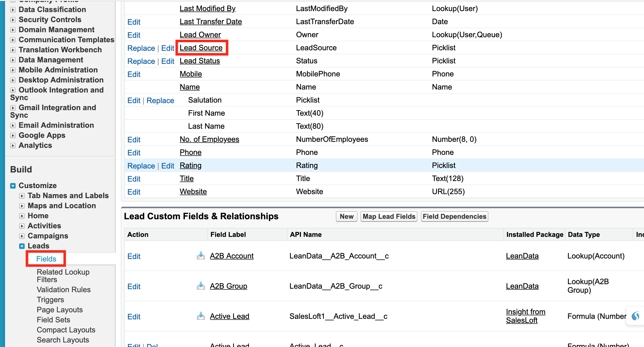Screen dimensions: 644x347
Task: Collapse the Leads tree node
Action: 22,246
